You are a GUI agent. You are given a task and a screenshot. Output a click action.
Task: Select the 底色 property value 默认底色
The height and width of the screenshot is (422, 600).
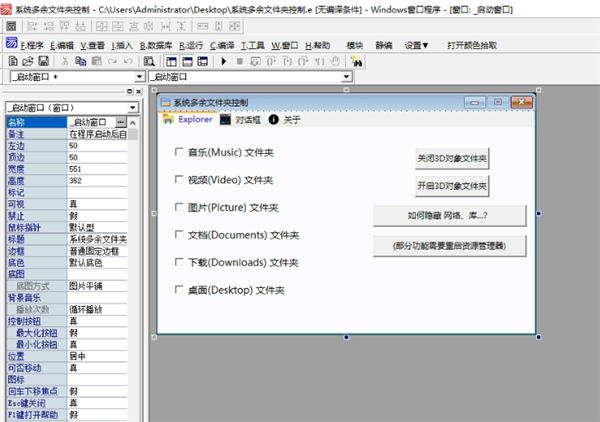click(96, 263)
